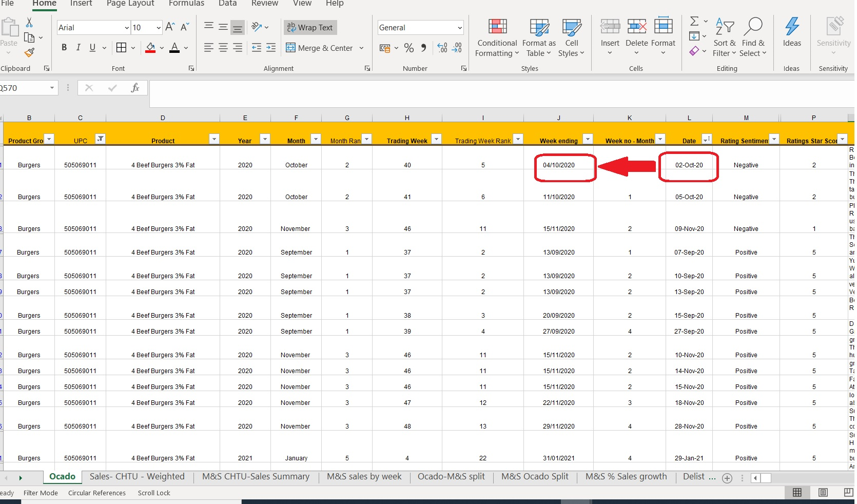The height and width of the screenshot is (504, 857).
Task: Open the Trading Week filter dropdown
Action: [x=436, y=139]
